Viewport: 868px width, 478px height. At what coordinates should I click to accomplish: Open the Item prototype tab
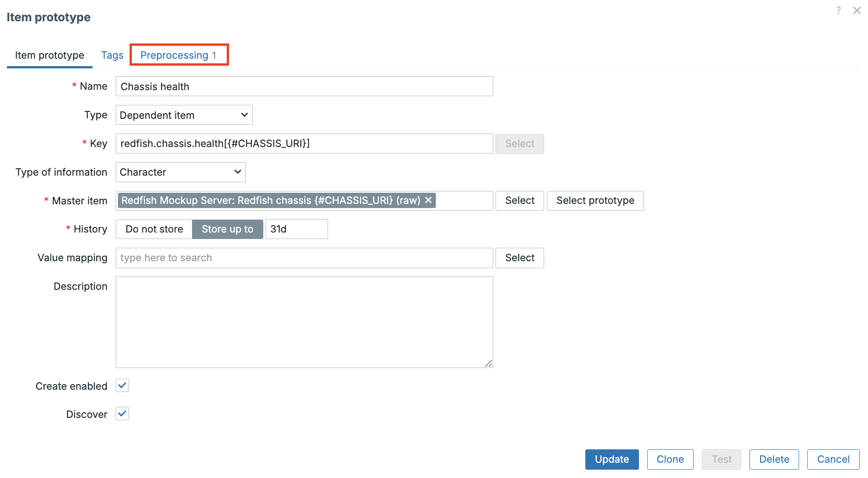pos(49,55)
